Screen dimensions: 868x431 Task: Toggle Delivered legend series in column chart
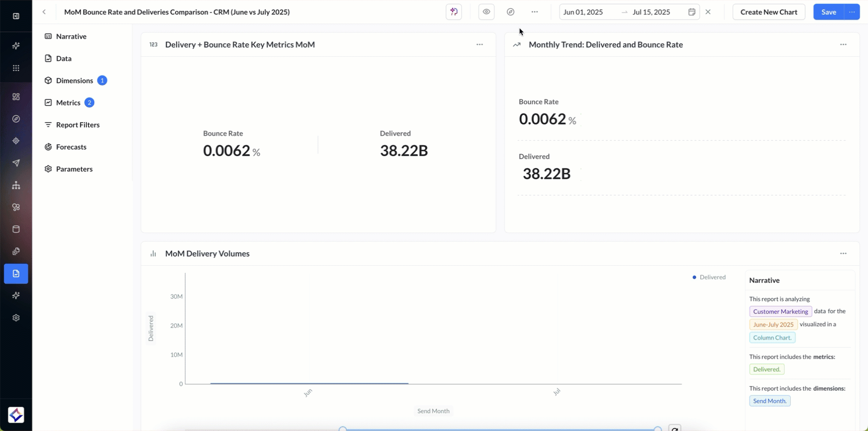click(x=709, y=277)
